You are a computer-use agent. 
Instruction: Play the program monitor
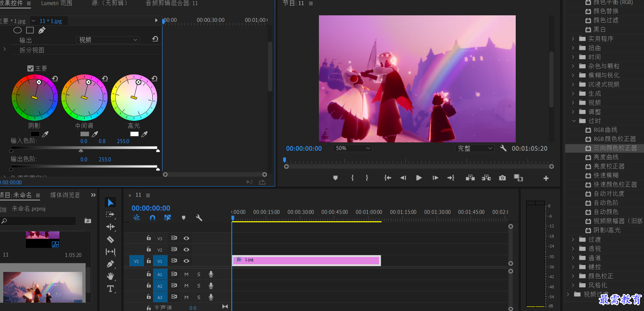pyautogui.click(x=419, y=178)
